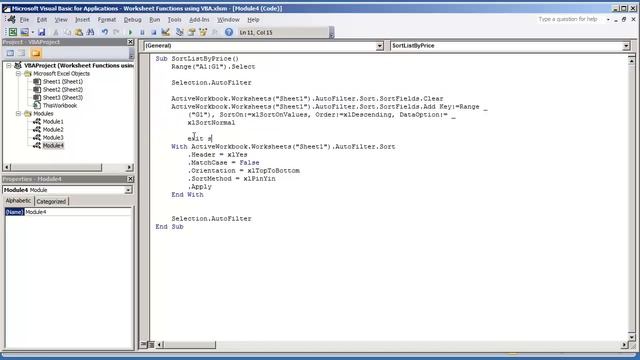Open Project Explorer toolbar icon
The height and width of the screenshot is (360, 640).
tap(180, 32)
